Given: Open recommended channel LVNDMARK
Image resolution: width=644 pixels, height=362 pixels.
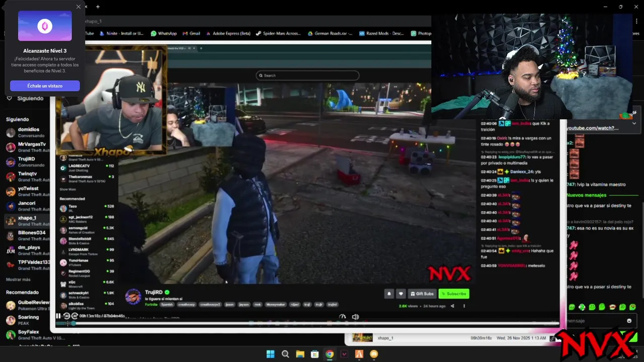Looking at the screenshot, I should pos(87,251).
